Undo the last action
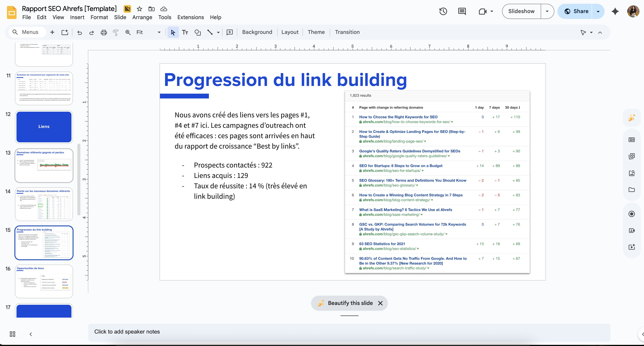644x346 pixels. coord(79,32)
